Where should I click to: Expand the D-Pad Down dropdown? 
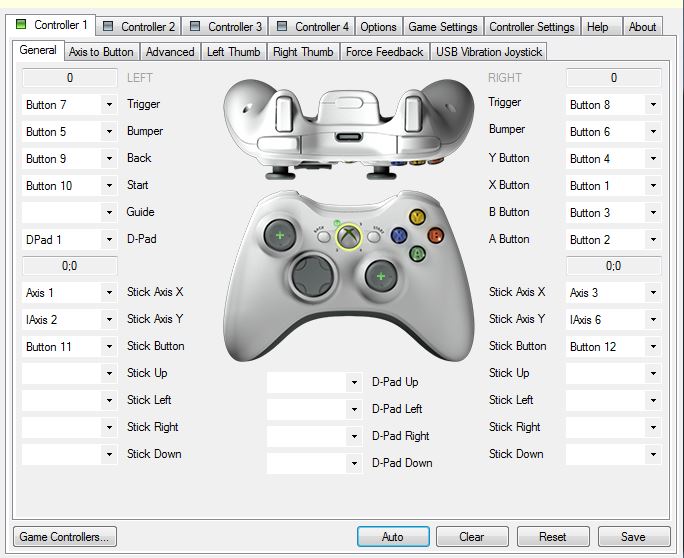[x=315, y=464]
